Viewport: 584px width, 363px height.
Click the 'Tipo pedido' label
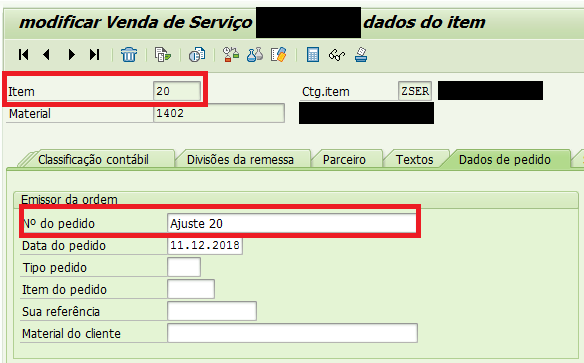coord(55,268)
